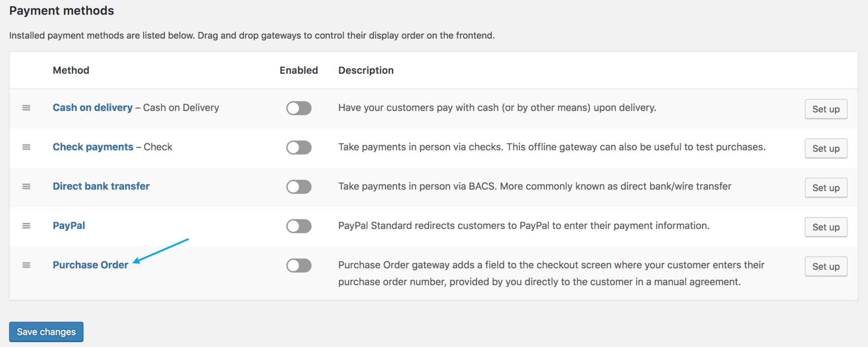The image size is (868, 347).
Task: Click Set up for Check payments
Action: (x=826, y=148)
